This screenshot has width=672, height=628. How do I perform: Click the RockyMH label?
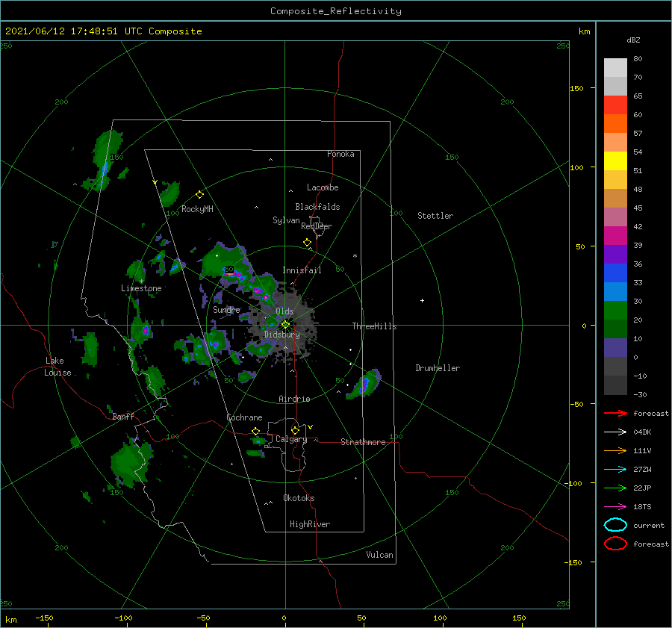(x=197, y=209)
